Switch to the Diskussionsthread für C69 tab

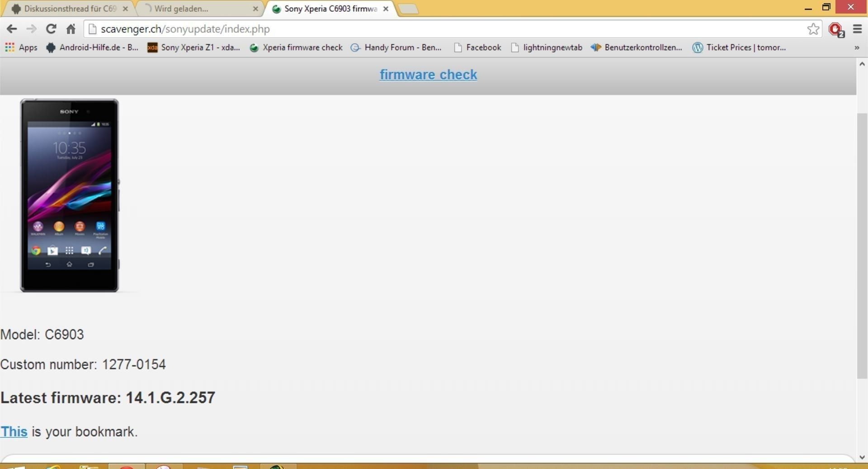pos(68,9)
